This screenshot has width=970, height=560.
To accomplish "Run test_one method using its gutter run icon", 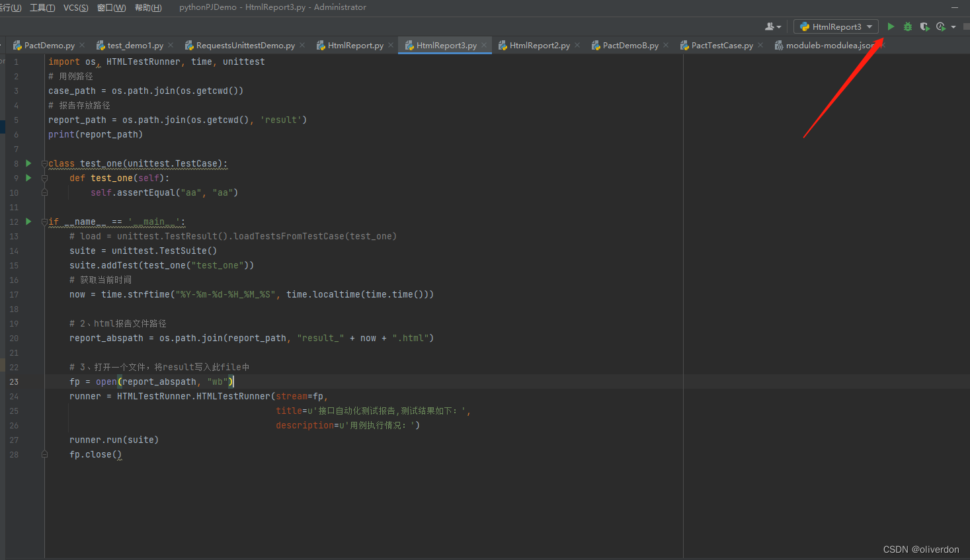I will (28, 178).
